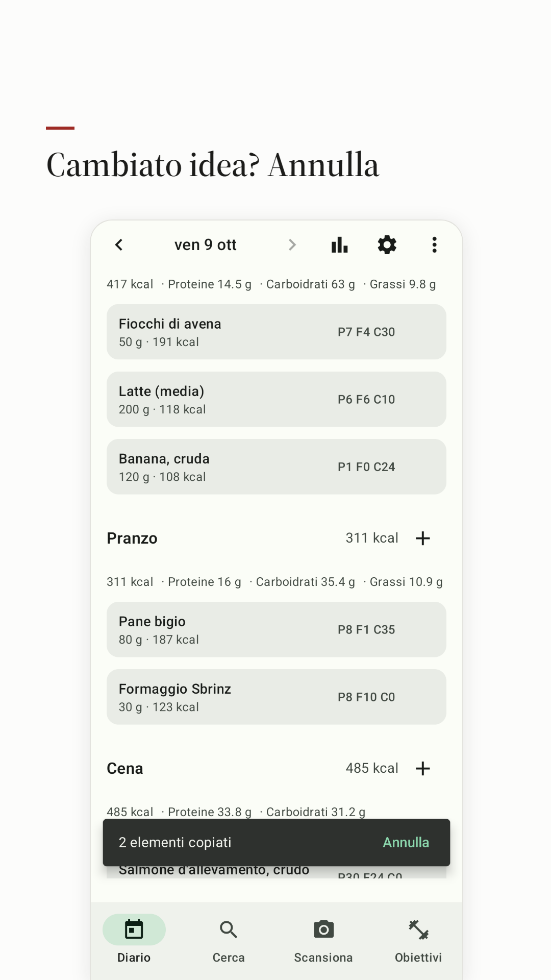Open the Cerca search tab

pyautogui.click(x=229, y=940)
